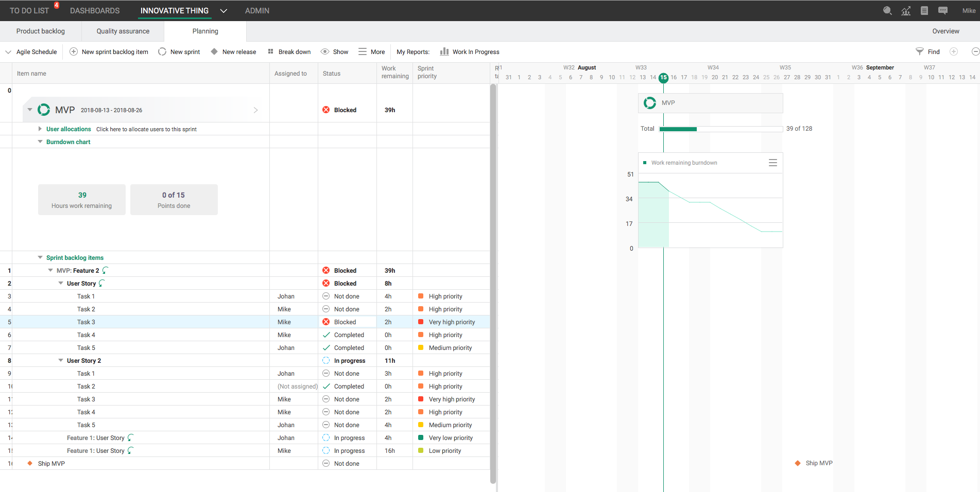This screenshot has height=492, width=980.
Task: Click the Total progress bar showing 39 of 128
Action: (x=720, y=129)
